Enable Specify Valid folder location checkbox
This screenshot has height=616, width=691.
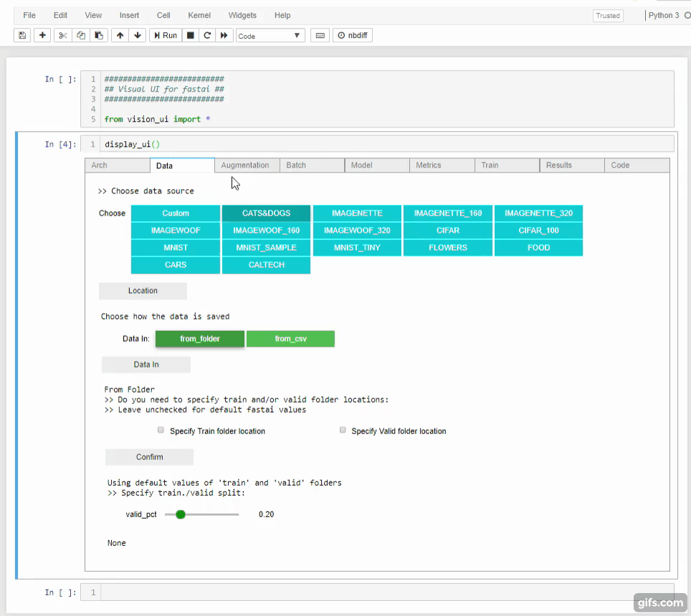[x=343, y=430]
